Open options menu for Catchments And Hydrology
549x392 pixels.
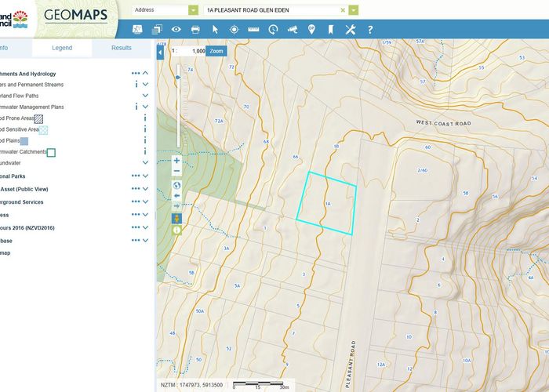[136, 73]
